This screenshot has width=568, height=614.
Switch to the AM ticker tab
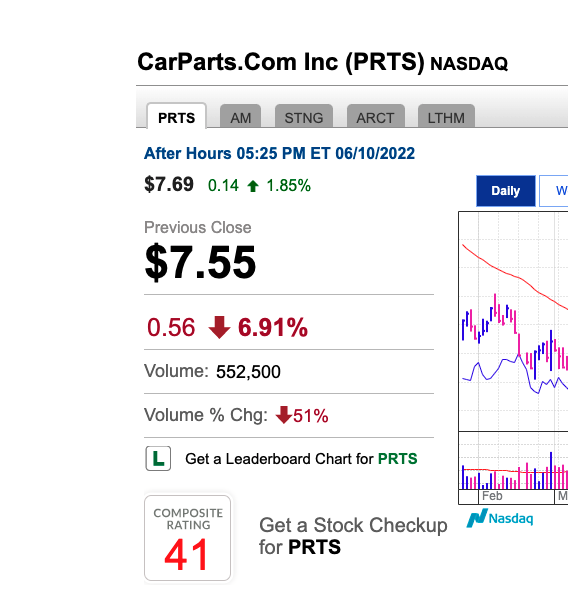pos(240,116)
